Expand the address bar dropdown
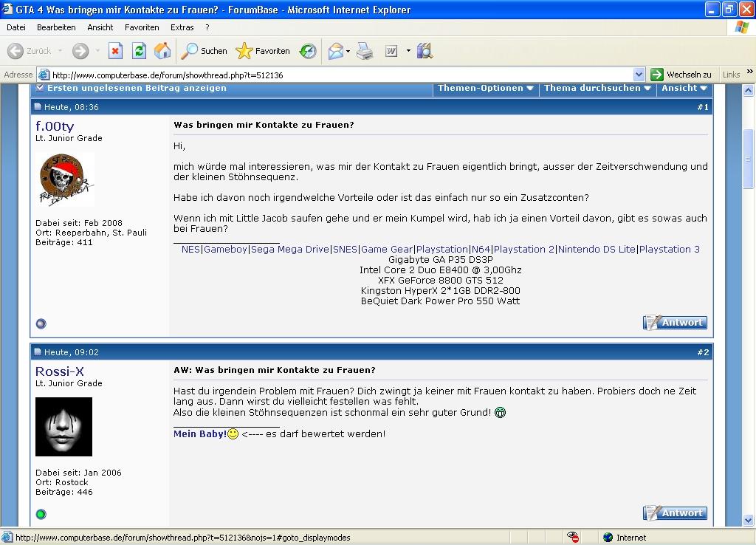Viewport: 756px width, 545px height. (639, 75)
